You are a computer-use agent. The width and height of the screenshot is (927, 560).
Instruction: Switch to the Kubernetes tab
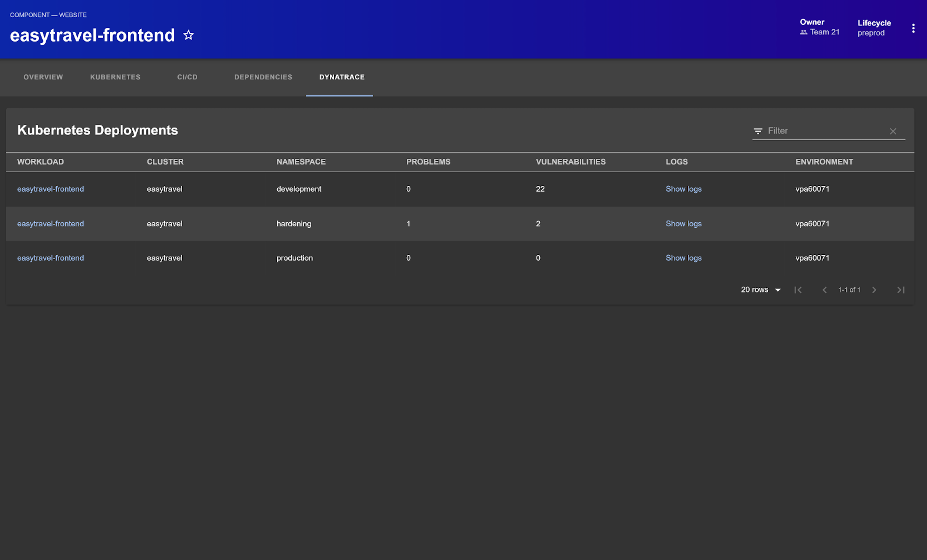point(115,77)
